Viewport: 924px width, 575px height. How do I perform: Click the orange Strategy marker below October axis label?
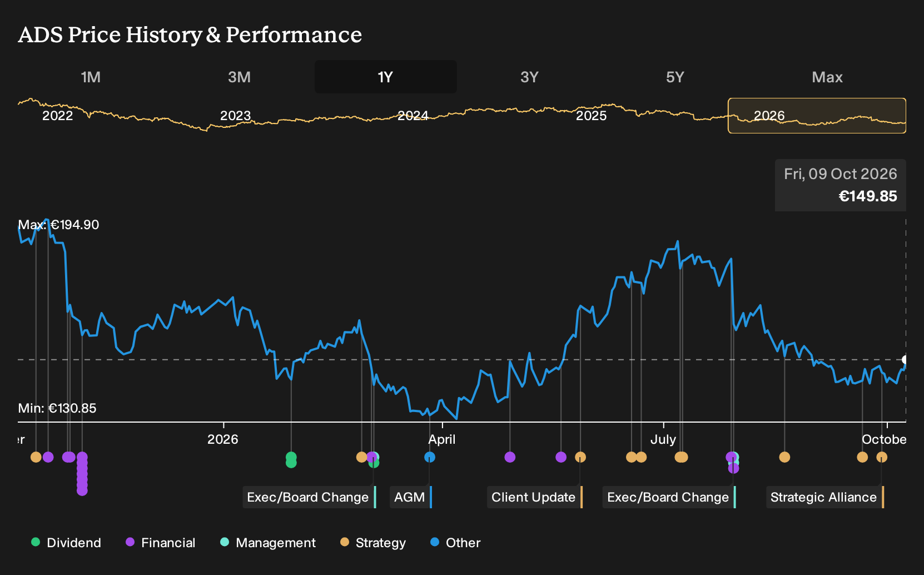pyautogui.click(x=862, y=457)
